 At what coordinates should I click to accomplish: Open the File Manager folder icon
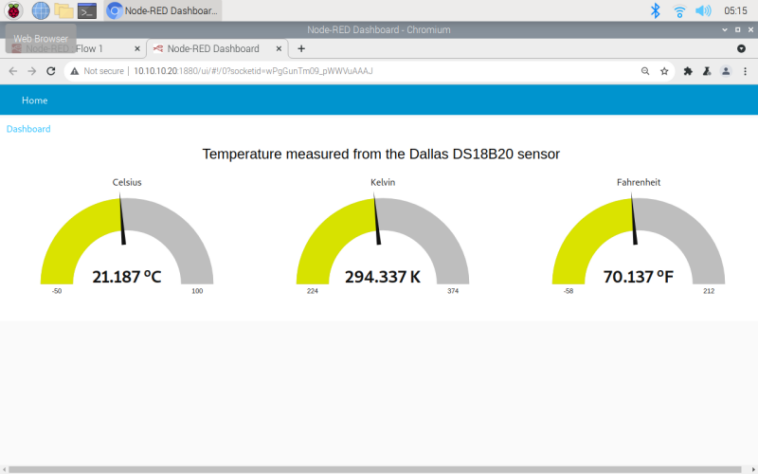tap(64, 10)
